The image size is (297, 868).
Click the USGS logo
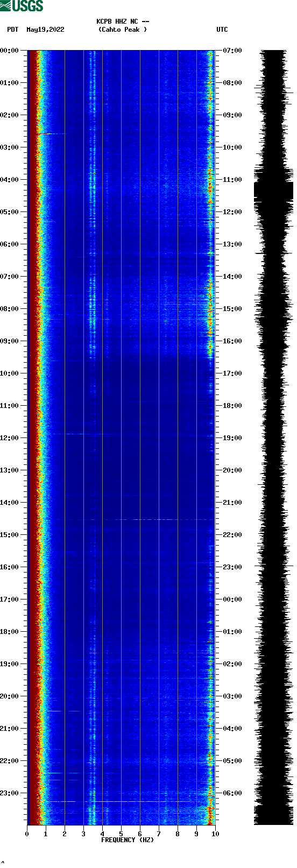[22, 6]
